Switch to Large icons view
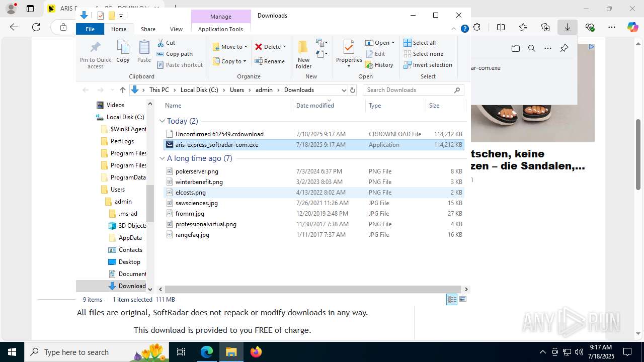Image resolution: width=644 pixels, height=362 pixels. (463, 299)
